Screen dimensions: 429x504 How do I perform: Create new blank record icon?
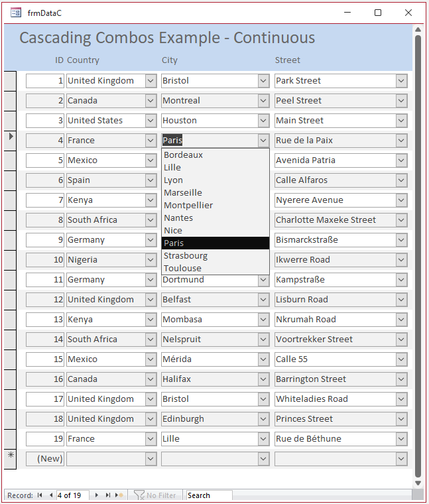[x=119, y=495]
